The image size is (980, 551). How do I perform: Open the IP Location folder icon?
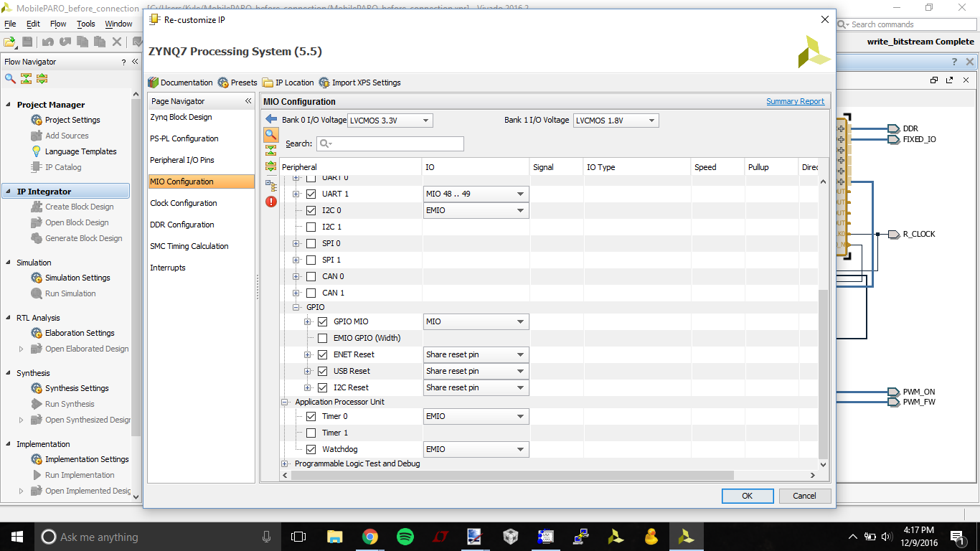(x=268, y=83)
